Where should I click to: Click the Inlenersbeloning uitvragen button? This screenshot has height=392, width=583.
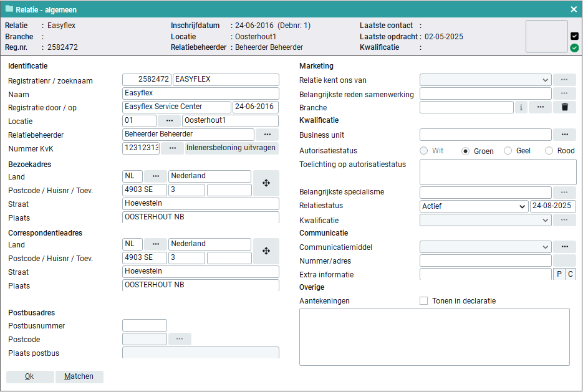pos(231,148)
